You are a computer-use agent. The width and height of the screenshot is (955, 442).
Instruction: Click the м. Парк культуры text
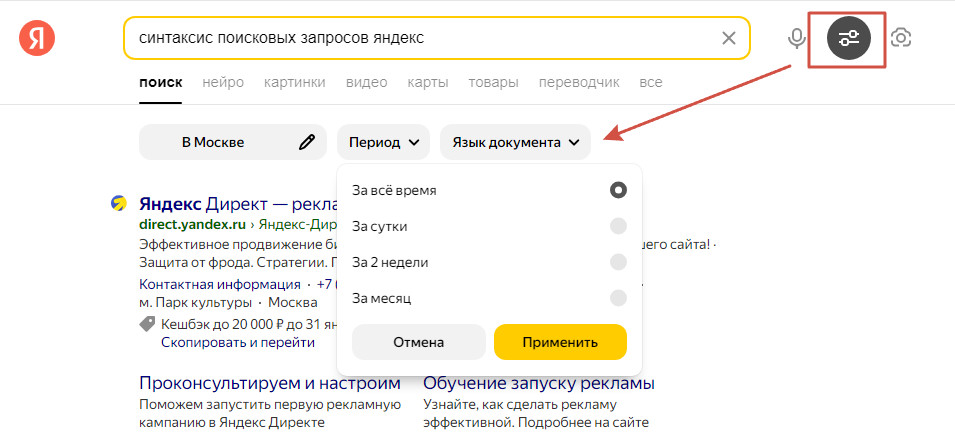[195, 303]
